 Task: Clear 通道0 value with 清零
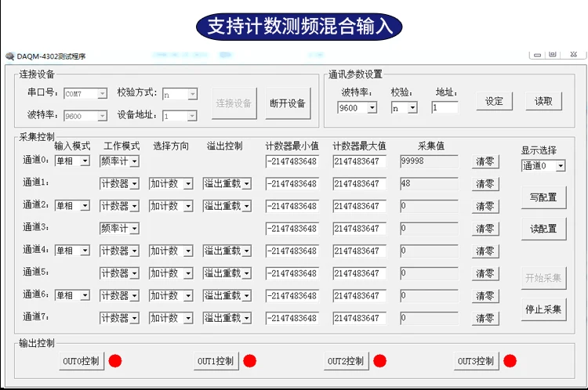coord(485,161)
